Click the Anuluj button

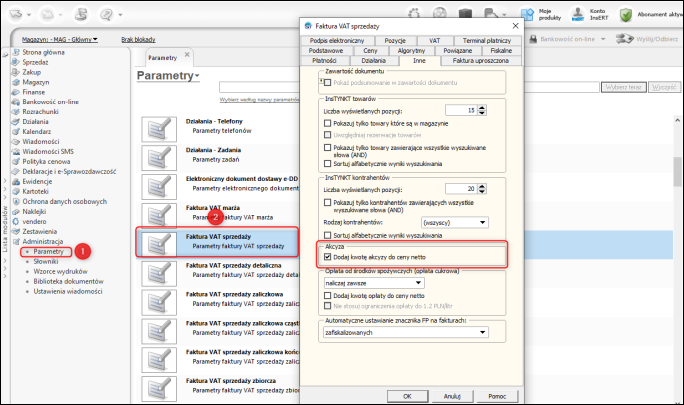point(452,396)
